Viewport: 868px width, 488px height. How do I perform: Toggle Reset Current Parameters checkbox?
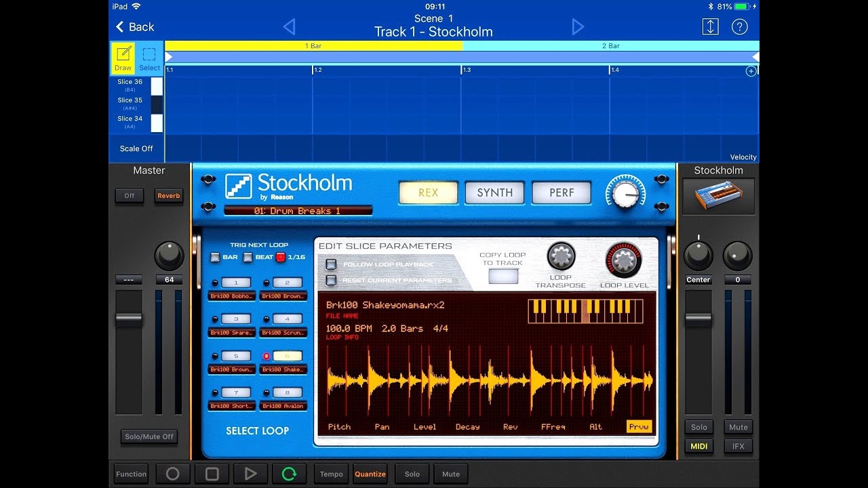click(x=331, y=280)
